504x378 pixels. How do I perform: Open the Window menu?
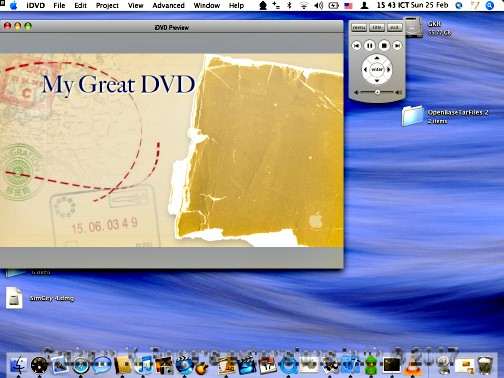[207, 6]
